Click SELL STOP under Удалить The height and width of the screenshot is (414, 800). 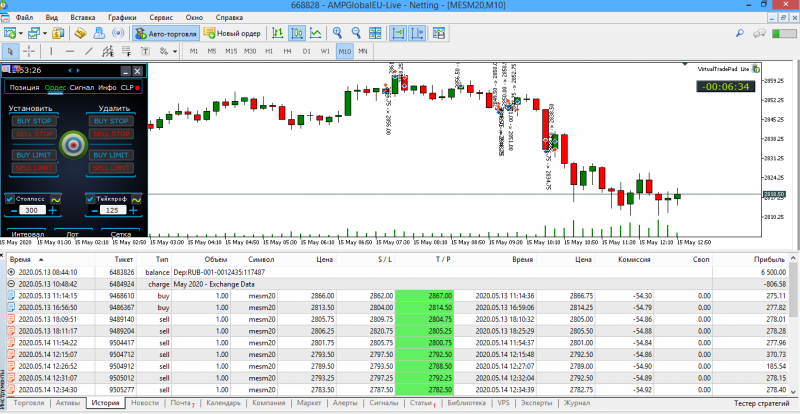click(111, 134)
